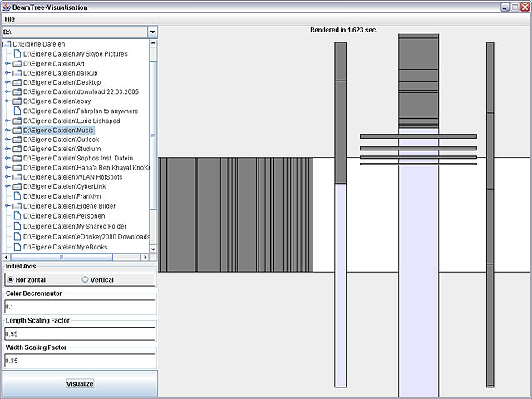Click the Hana'a Ben Khayal folder icon
The image size is (532, 399).
pos(17,168)
